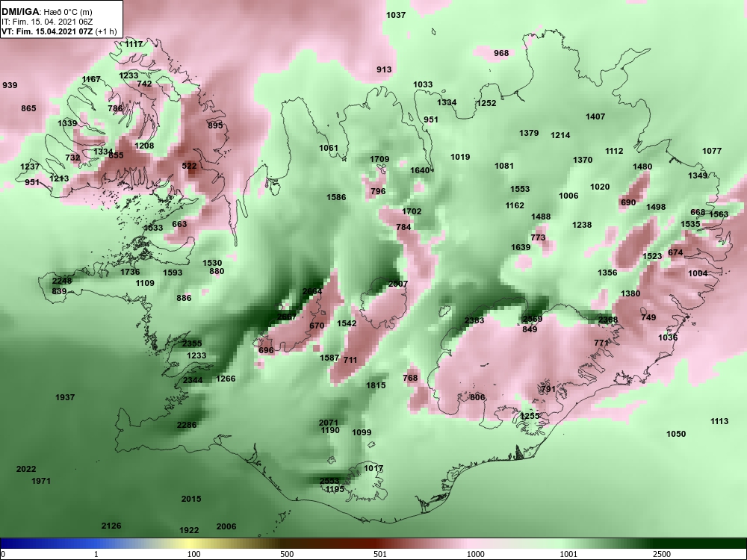Select the 2006 value
Viewport: 747px width, 560px height.
226,526
